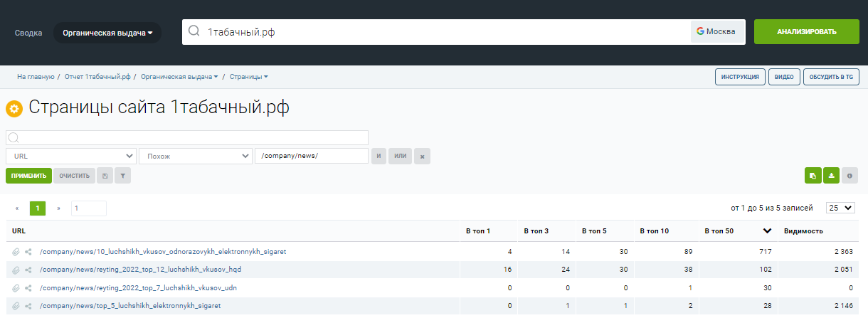Screen dimensions: 868x318
Task: Click the ИНСТРУКЦИЯ button
Action: pyautogui.click(x=740, y=77)
